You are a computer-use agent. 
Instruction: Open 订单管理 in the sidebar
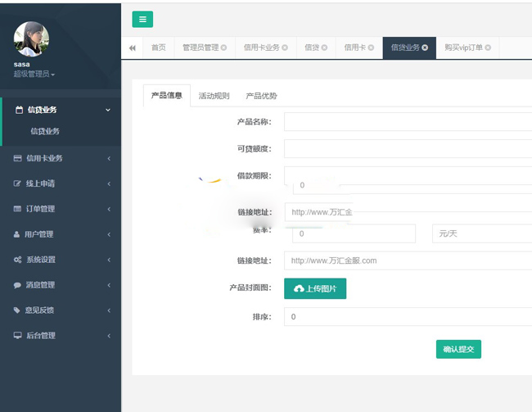tap(61, 209)
